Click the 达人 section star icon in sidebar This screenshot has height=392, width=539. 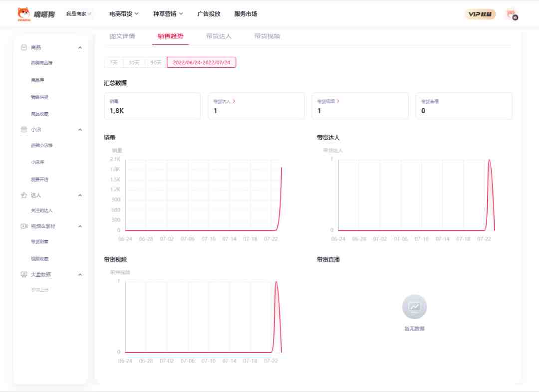click(x=24, y=195)
